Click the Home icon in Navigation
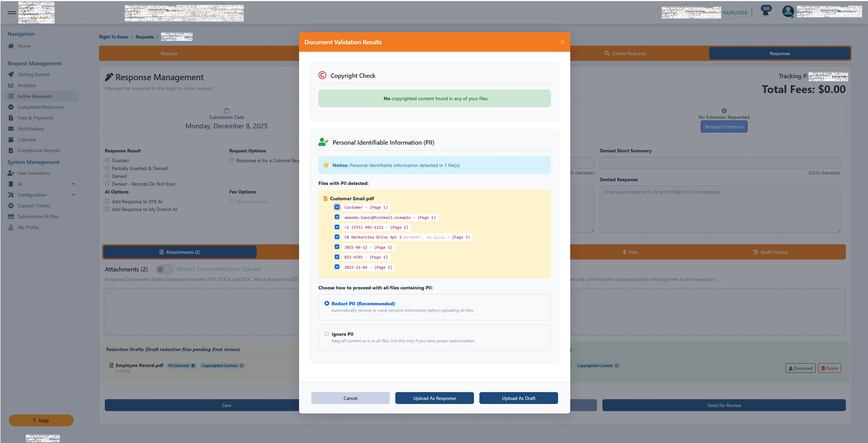This screenshot has width=868, height=443. point(11,46)
